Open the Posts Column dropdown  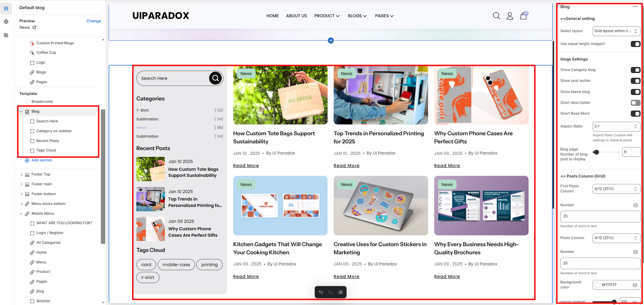coord(616,238)
